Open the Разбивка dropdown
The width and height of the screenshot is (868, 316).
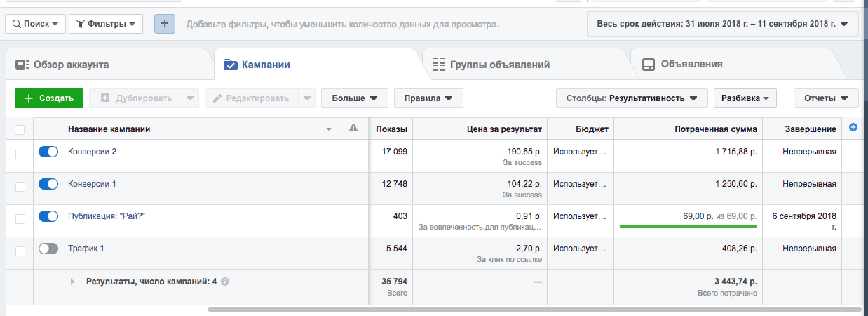745,98
